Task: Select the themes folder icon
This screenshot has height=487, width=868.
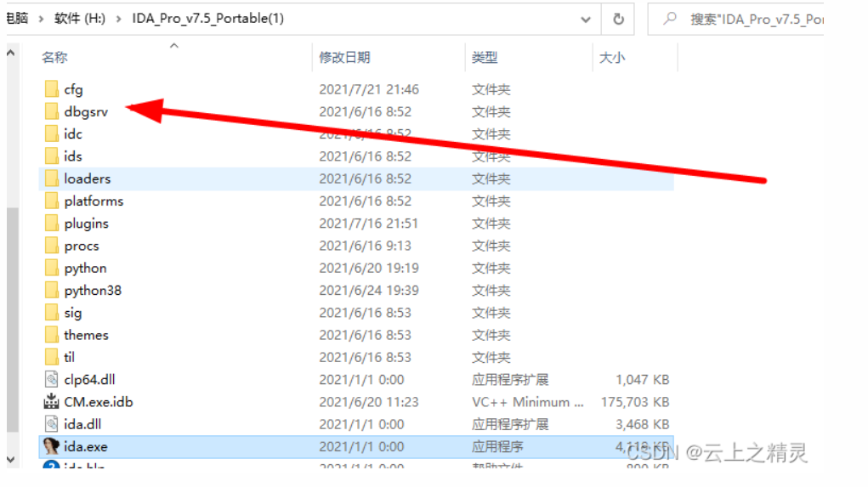Action: coord(52,335)
